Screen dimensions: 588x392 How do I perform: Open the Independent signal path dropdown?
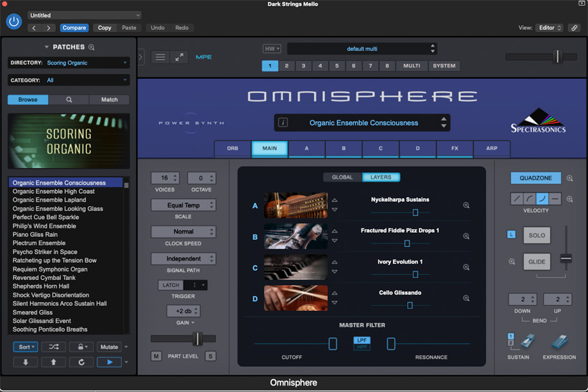tap(184, 258)
